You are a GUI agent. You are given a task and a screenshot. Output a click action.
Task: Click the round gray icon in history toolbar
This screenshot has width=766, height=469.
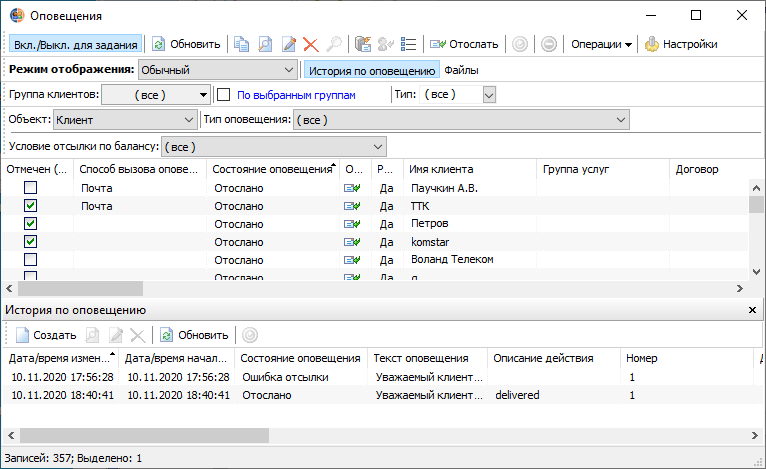[250, 335]
